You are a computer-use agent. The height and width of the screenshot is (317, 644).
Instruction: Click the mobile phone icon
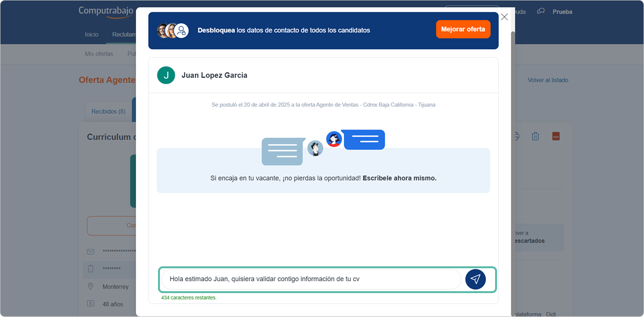point(90,269)
